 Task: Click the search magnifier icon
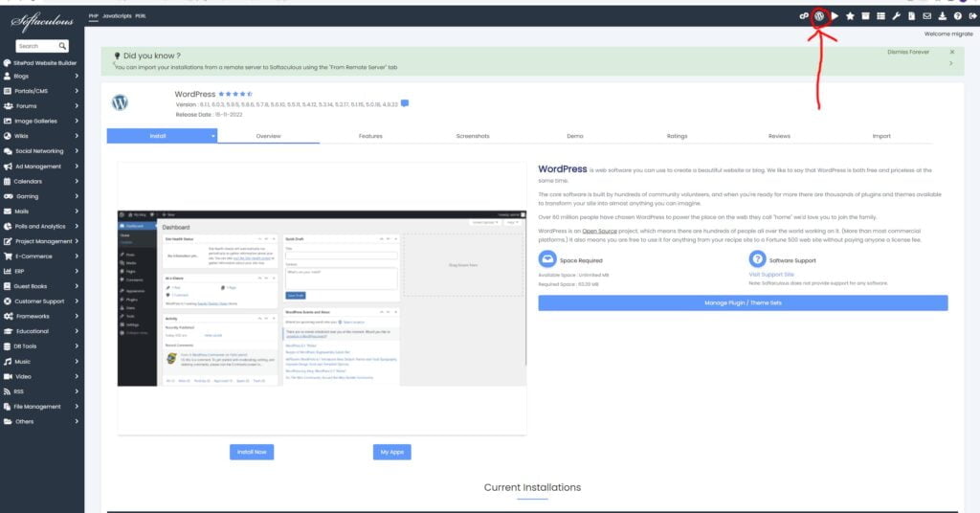pos(62,46)
